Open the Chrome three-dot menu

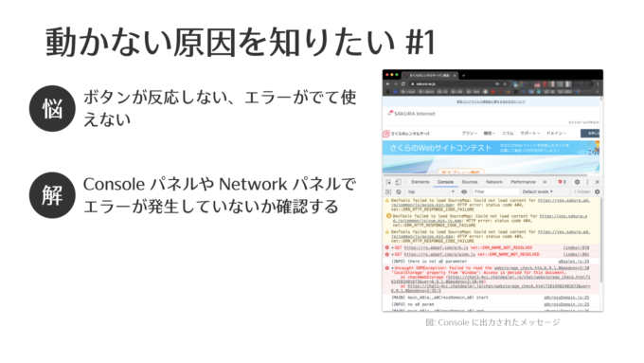[x=598, y=83]
